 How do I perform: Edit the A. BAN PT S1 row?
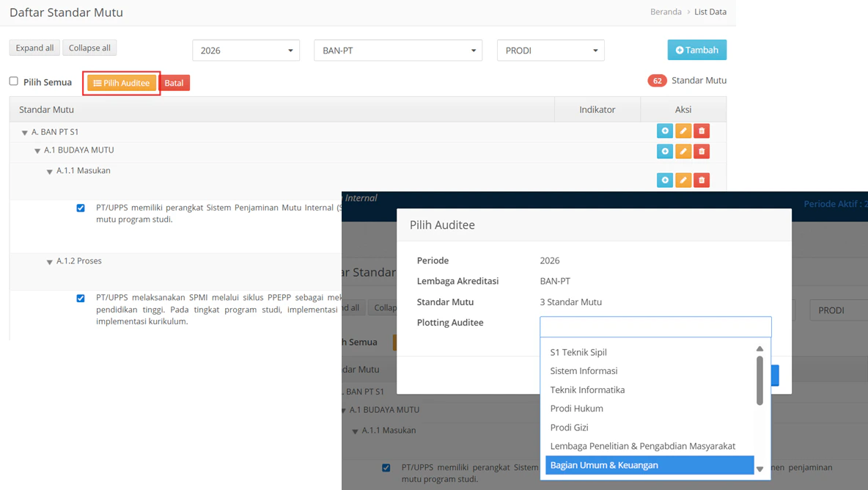click(683, 131)
